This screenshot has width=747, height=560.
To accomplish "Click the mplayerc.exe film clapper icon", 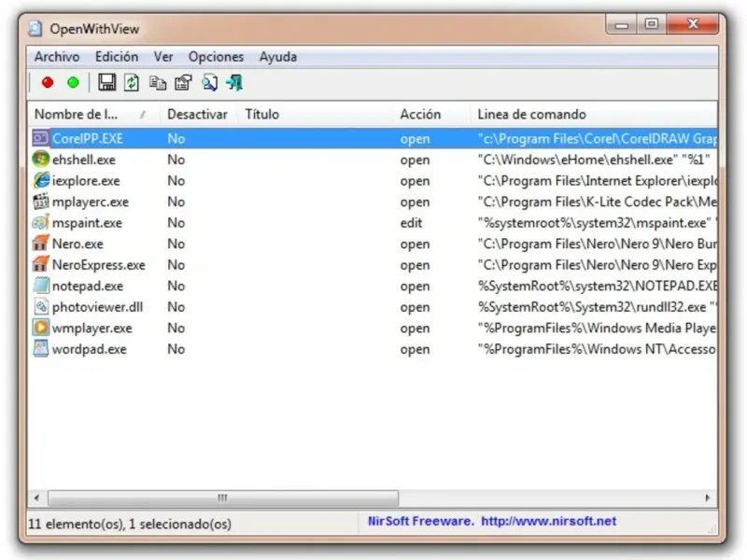I will click(40, 202).
